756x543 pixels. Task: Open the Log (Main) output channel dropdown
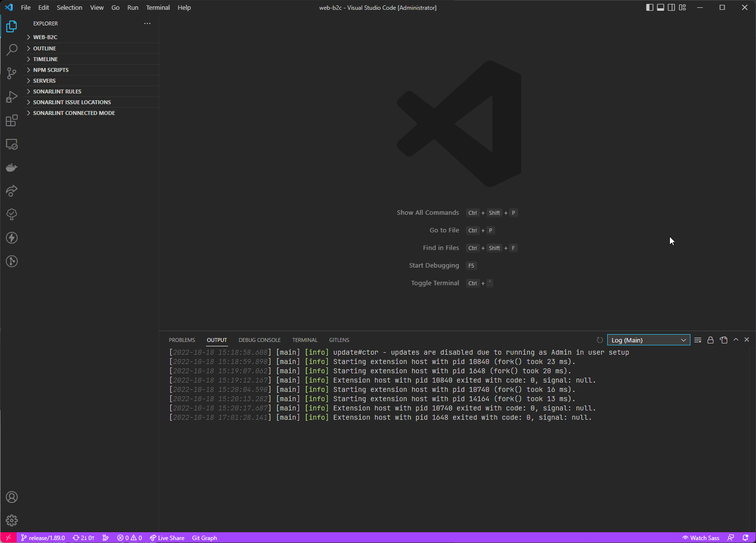tap(648, 339)
